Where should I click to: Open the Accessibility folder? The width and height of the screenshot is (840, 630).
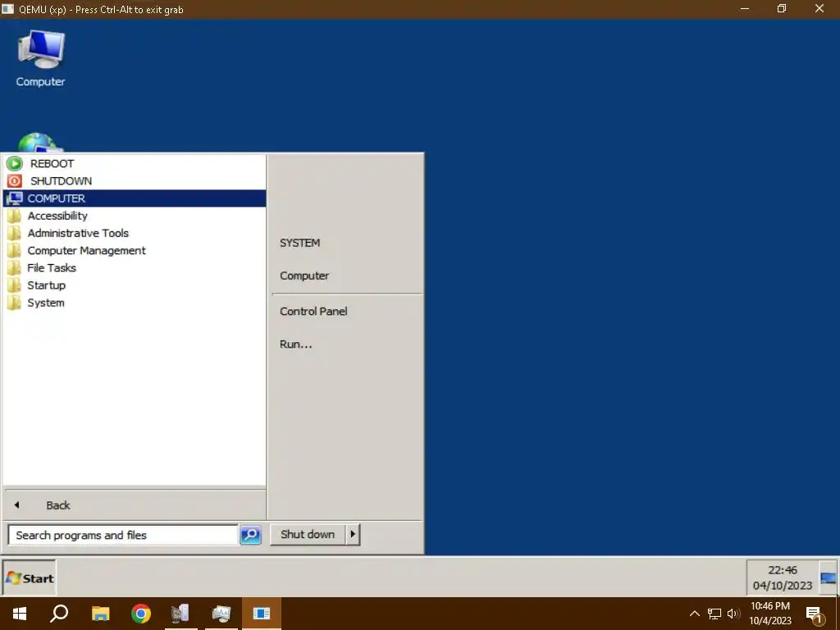tap(135, 216)
